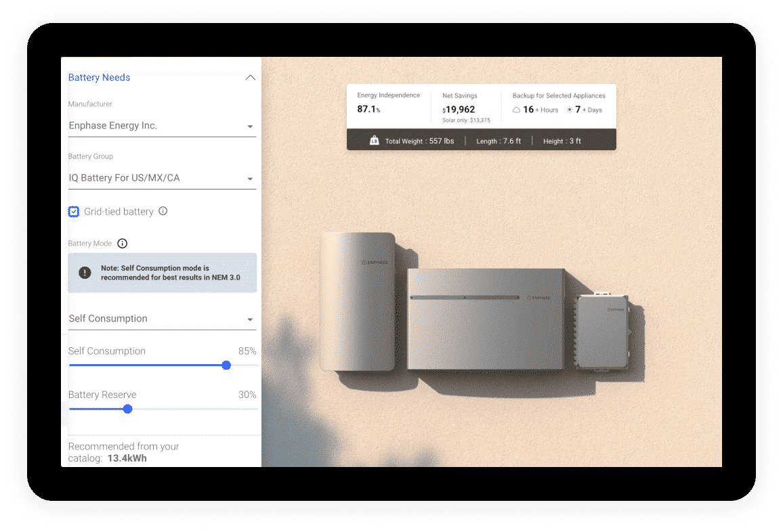Click the cloud icon beside 16 + Hours
783x532 pixels.
click(x=516, y=110)
